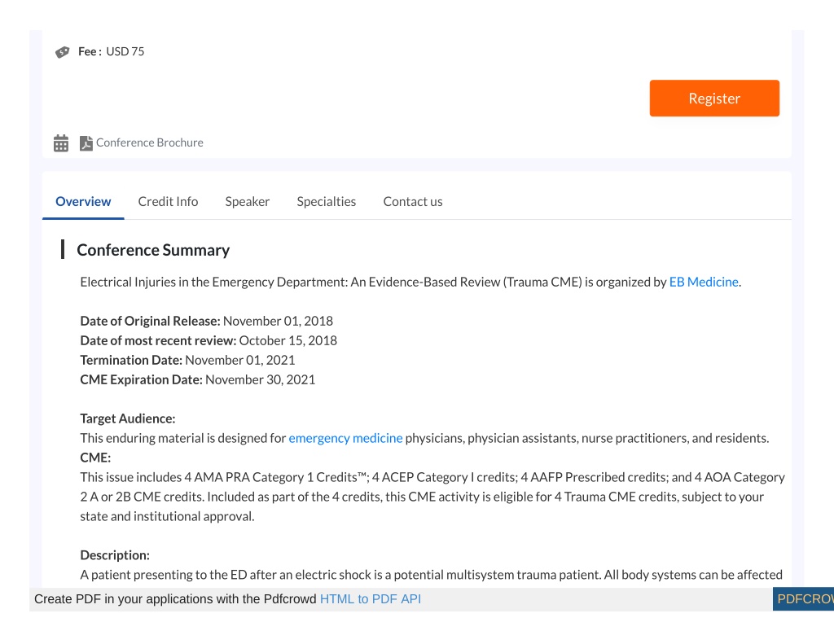
Task: Follow the EB Medicine link
Action: [704, 282]
